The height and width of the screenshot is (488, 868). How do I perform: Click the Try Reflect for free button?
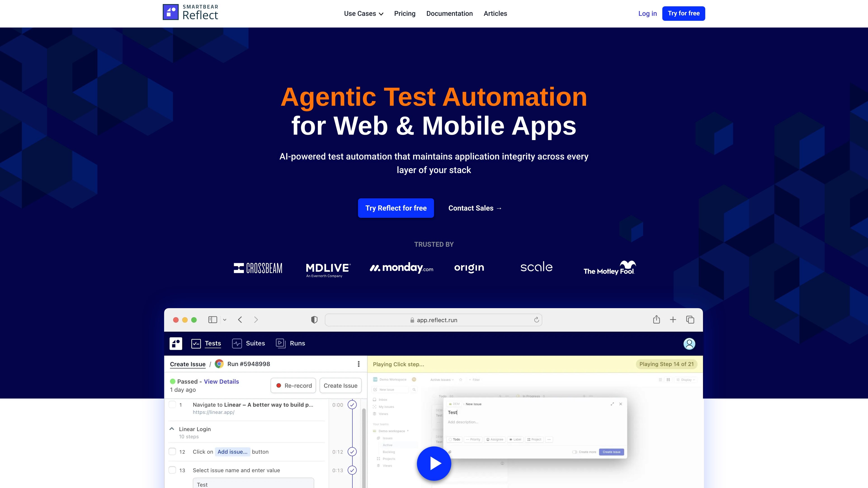396,208
